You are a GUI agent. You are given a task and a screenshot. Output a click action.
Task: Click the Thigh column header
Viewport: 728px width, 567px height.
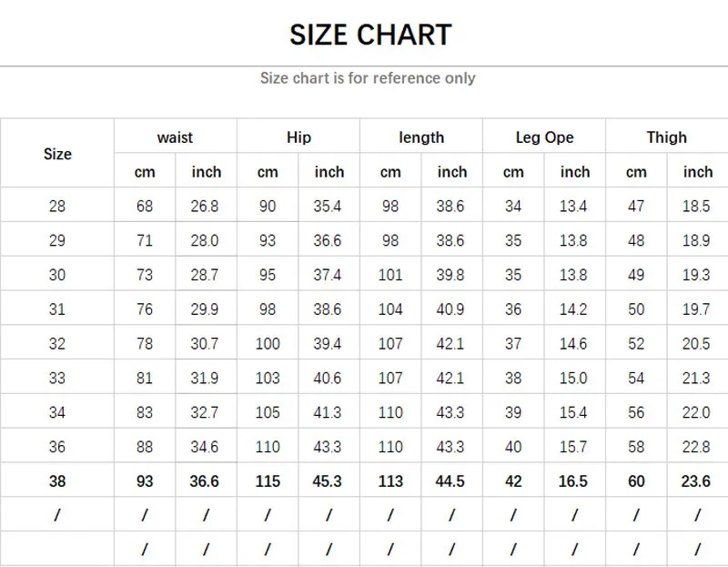(667, 137)
